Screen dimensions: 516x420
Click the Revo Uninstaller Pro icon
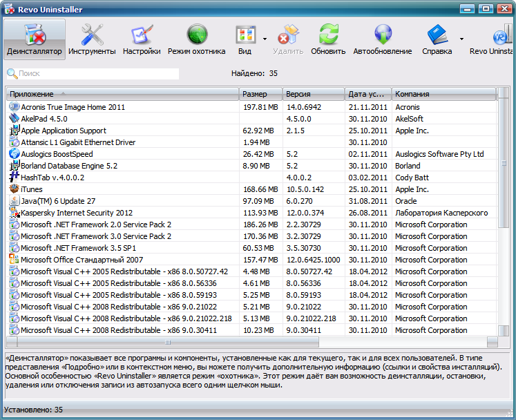pos(503,35)
